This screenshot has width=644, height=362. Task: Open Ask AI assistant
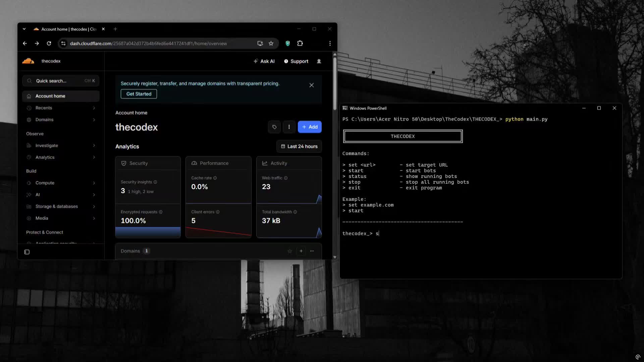tap(264, 61)
